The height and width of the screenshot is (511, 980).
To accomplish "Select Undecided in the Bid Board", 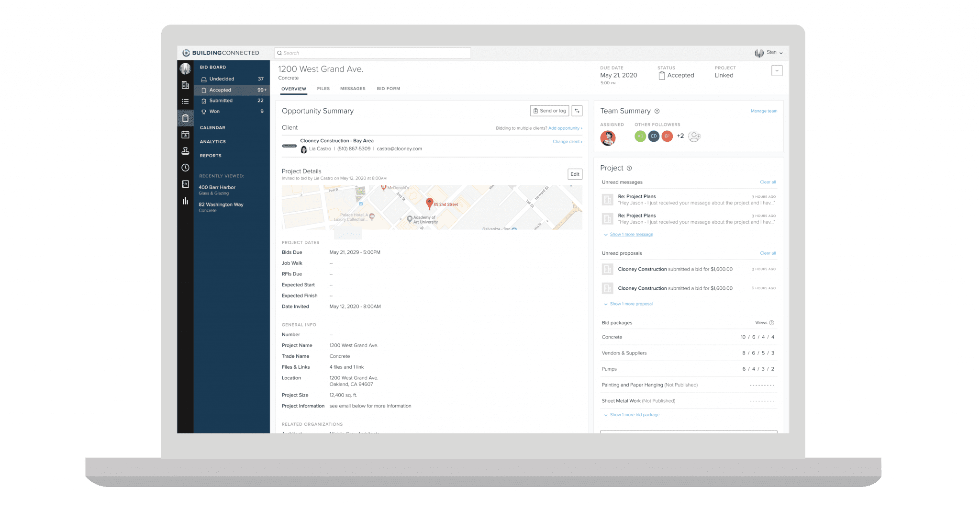I will [232, 79].
